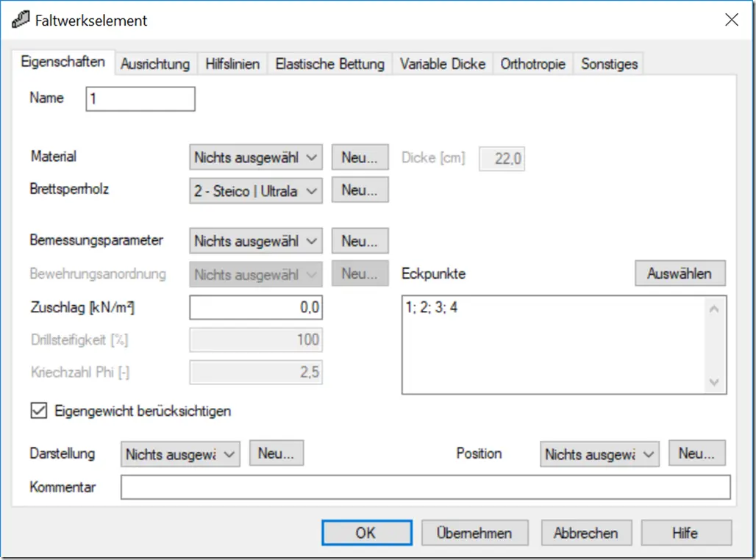Click the Zuschlag kN/m² input field

(255, 307)
